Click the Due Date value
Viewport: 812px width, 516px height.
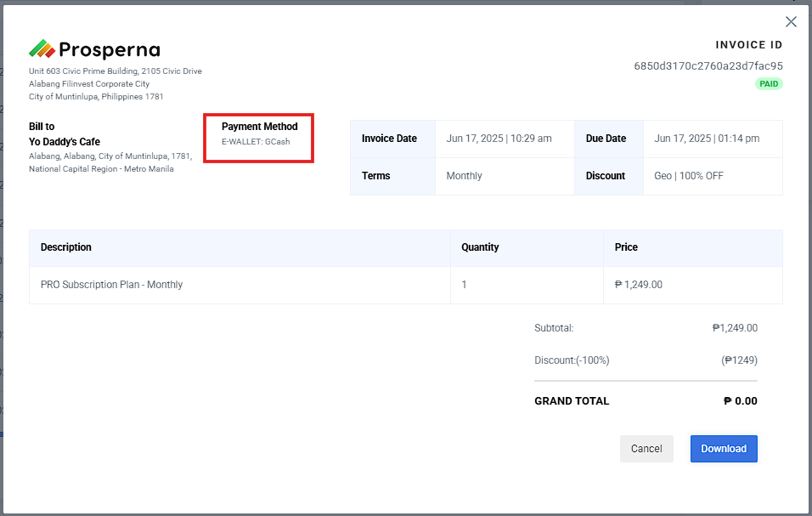(x=707, y=139)
